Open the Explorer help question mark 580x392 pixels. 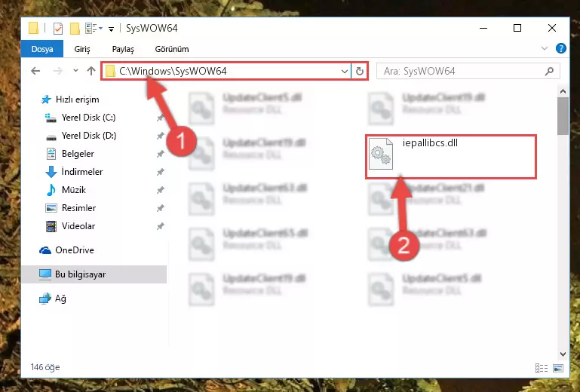560,48
